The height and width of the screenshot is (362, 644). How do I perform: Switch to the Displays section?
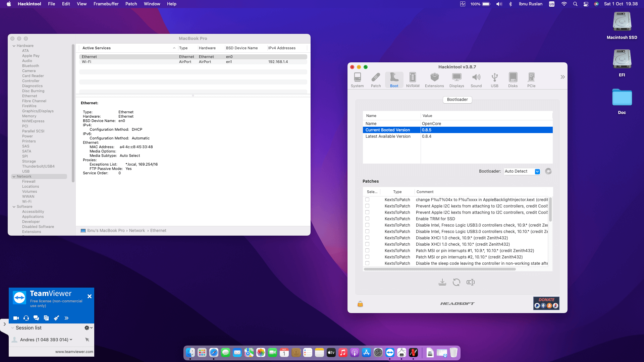coord(457,80)
